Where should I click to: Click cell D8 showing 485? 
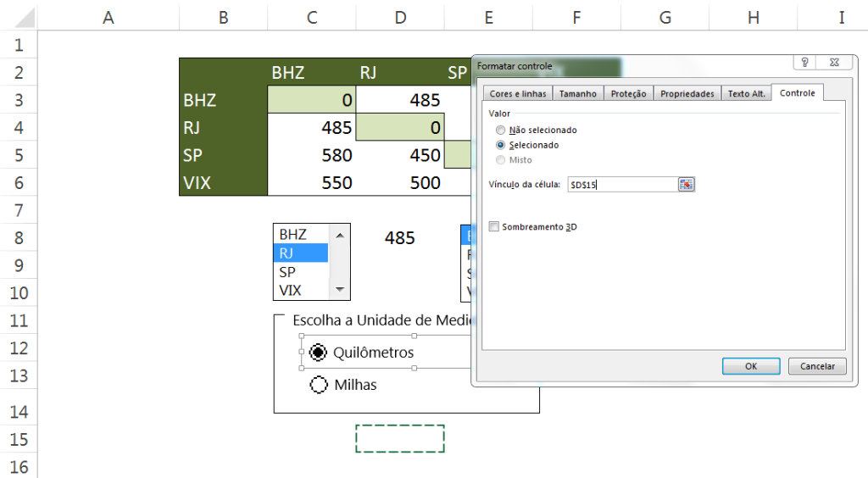coord(400,238)
